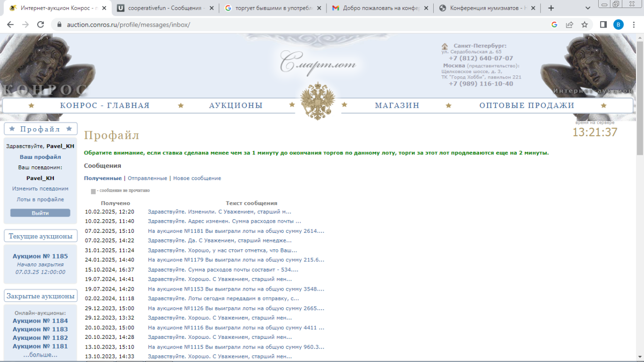The height and width of the screenshot is (362, 644).
Task: Open message from 07.02.2025, 14:22
Action: (220, 240)
